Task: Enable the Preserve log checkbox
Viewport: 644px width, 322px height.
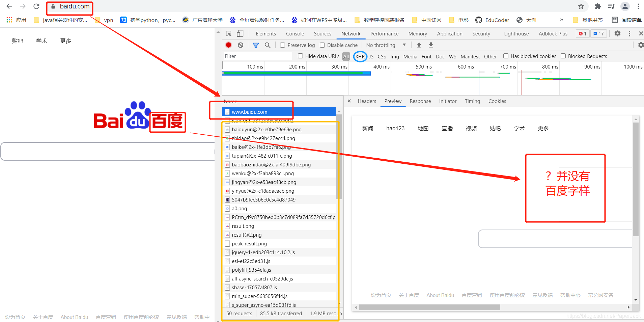Action: click(282, 45)
